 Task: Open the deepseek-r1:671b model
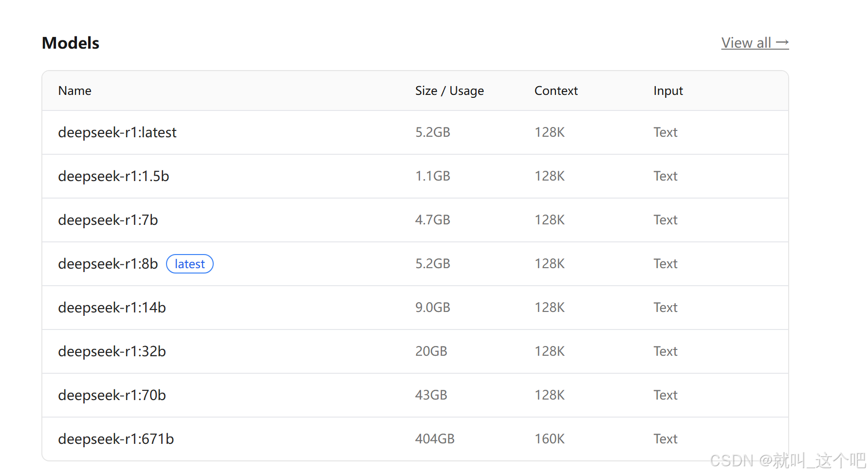(116, 439)
